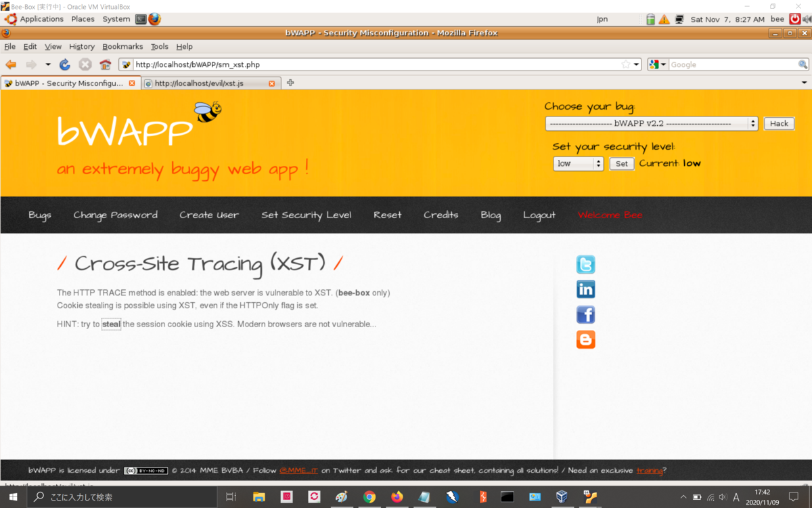The height and width of the screenshot is (508, 812).
Task: Open terminal launcher in the GNOME panel
Action: pyautogui.click(x=141, y=19)
